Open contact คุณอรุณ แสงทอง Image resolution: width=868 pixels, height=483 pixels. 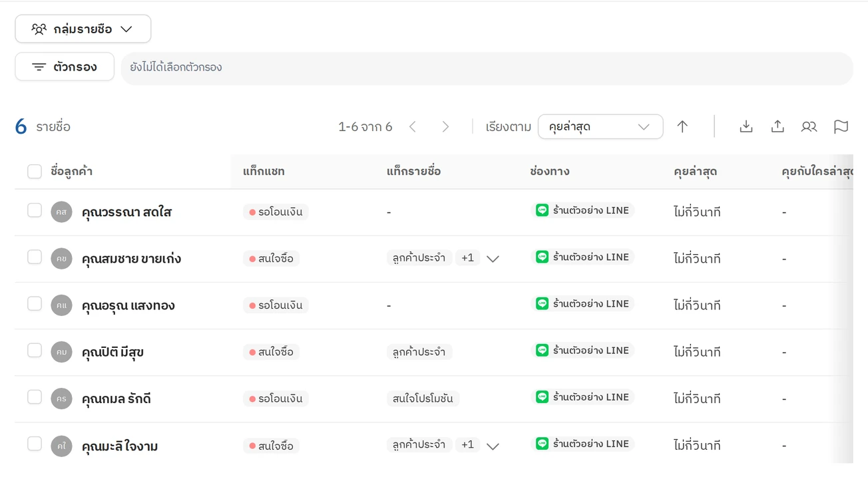[x=128, y=305]
